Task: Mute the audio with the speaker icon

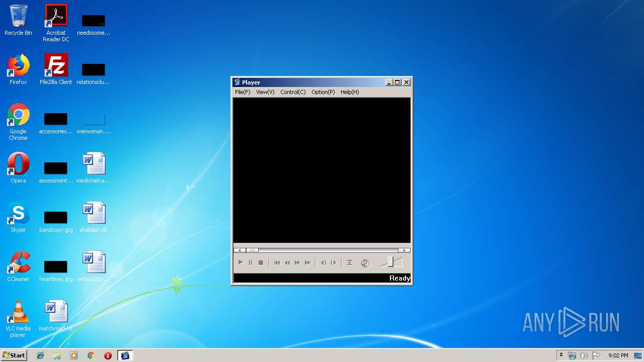Action: [x=365, y=263]
